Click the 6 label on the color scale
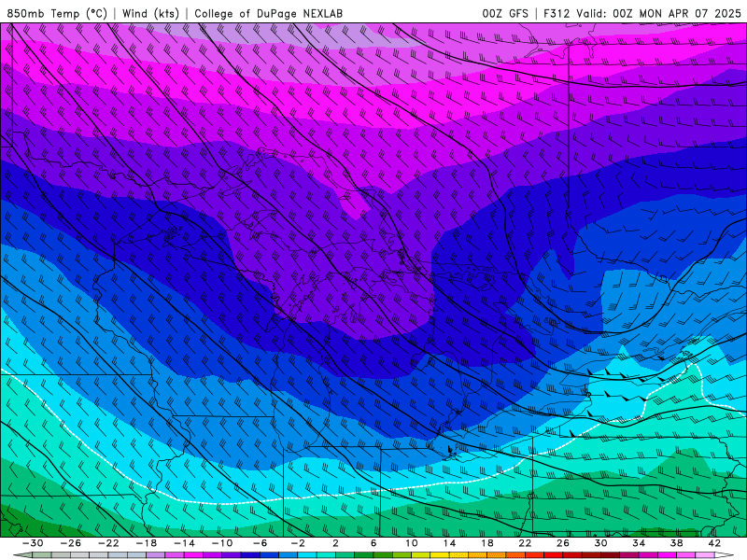Image resolution: width=747 pixels, height=560 pixels. pos(373,543)
